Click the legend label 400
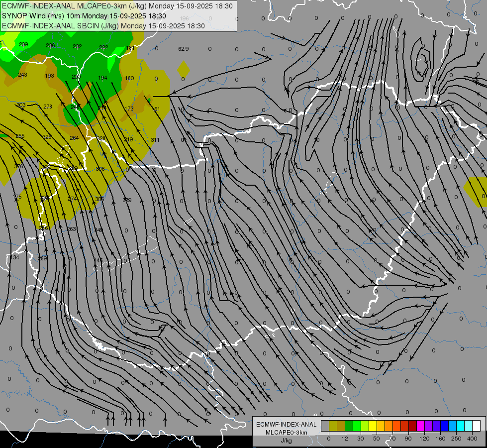Screen dimensions: 487x448 (472, 439)
